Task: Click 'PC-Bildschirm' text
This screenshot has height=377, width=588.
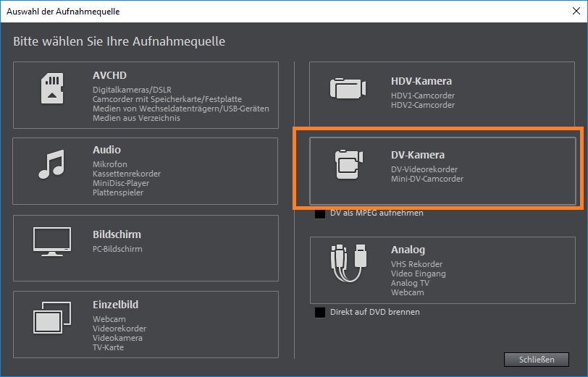Action: [117, 249]
